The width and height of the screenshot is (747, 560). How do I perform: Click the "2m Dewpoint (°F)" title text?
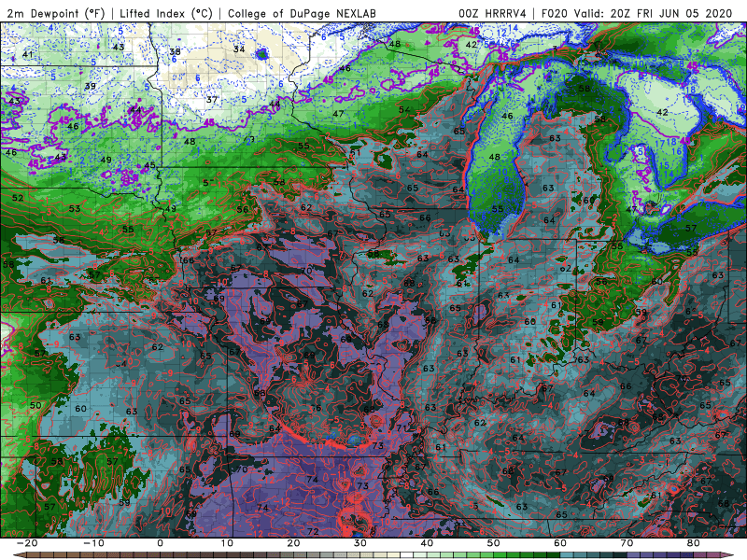55,13
